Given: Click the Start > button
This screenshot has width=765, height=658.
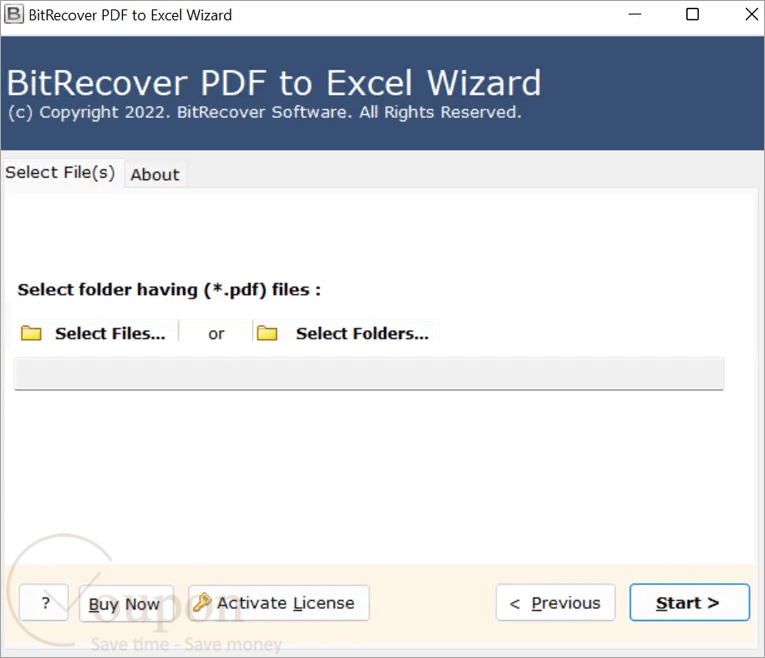Looking at the screenshot, I should tap(689, 603).
